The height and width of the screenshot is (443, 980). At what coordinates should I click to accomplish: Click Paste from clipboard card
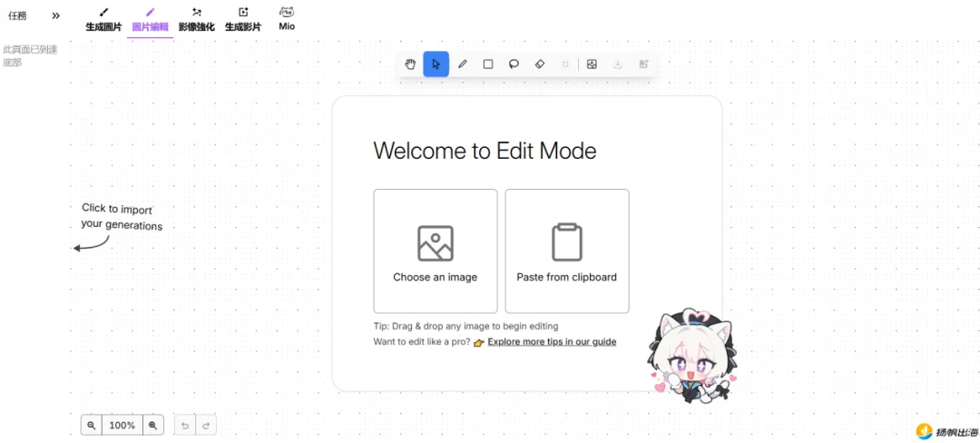[567, 251]
